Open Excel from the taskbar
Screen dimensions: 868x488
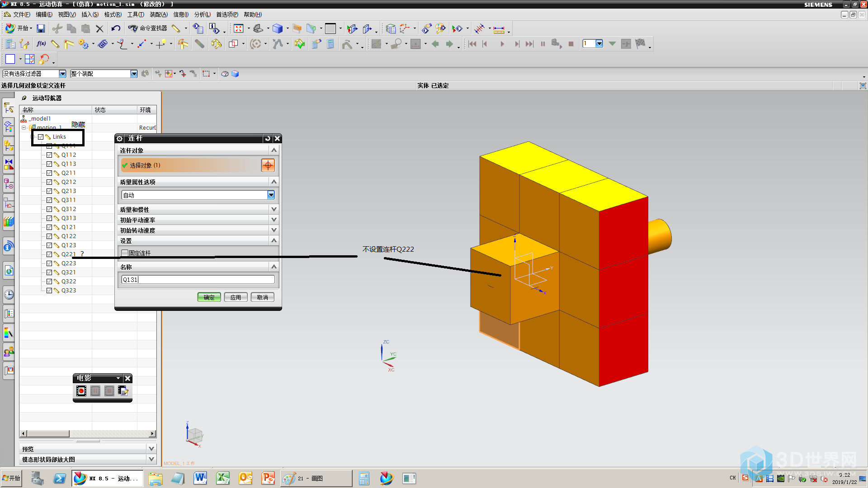coord(223,478)
